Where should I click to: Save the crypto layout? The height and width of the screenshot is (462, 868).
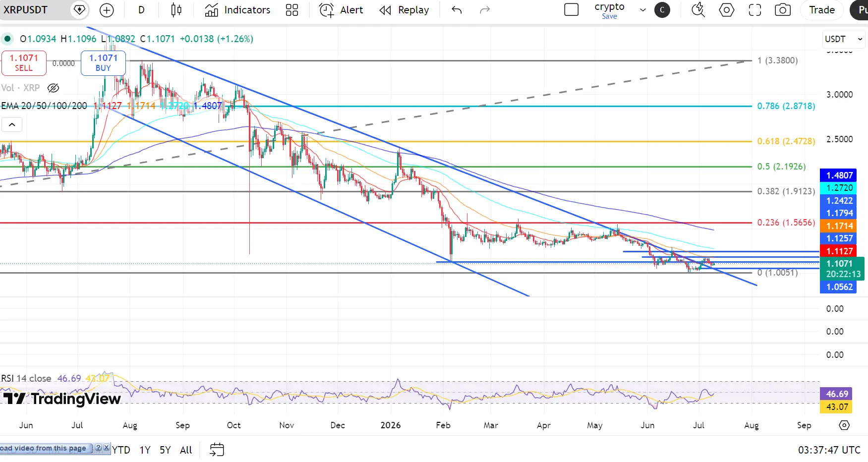[x=610, y=16]
